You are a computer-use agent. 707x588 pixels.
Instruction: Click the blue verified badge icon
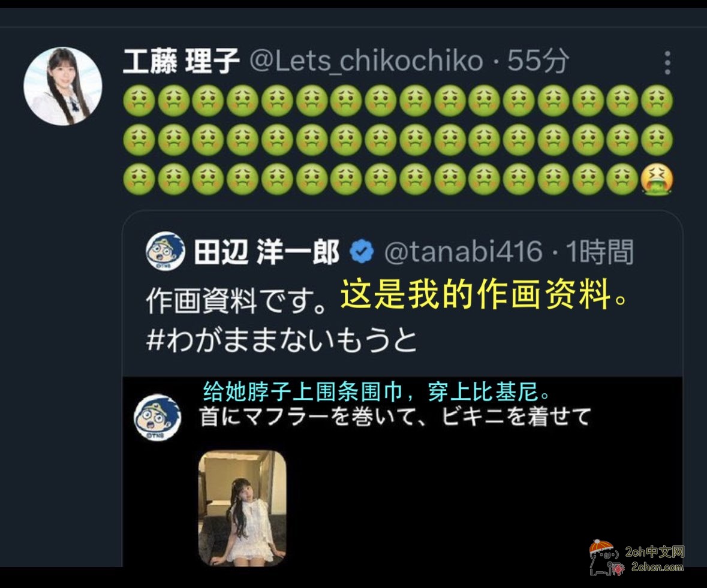tap(362, 252)
